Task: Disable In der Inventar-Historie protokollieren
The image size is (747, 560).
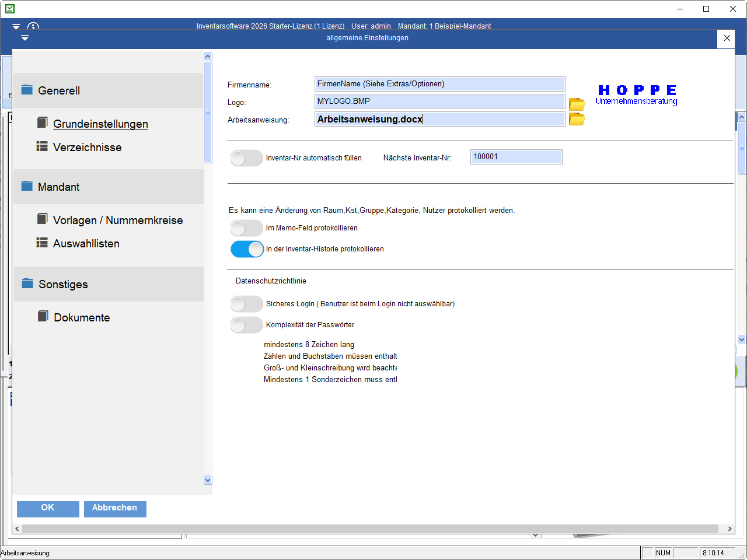Action: [247, 249]
